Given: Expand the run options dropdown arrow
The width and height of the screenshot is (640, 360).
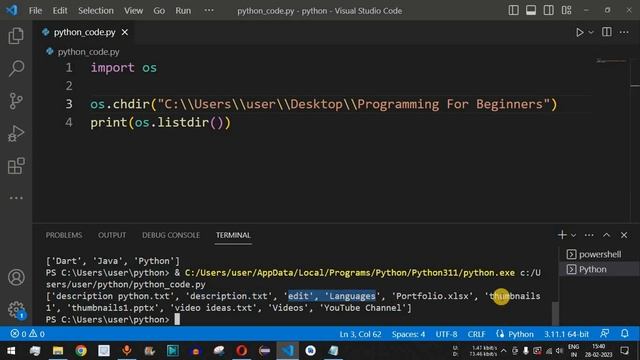Looking at the screenshot, I should coord(591,32).
